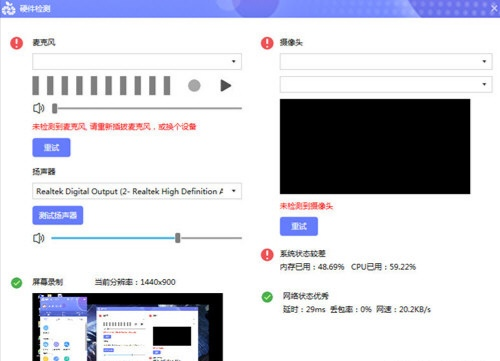Click the screen recording preview thumbnail

tap(128, 327)
